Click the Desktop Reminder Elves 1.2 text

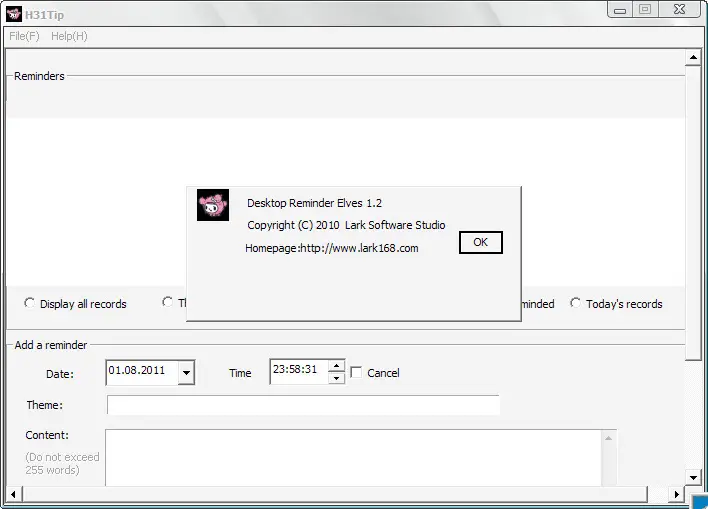click(x=314, y=203)
